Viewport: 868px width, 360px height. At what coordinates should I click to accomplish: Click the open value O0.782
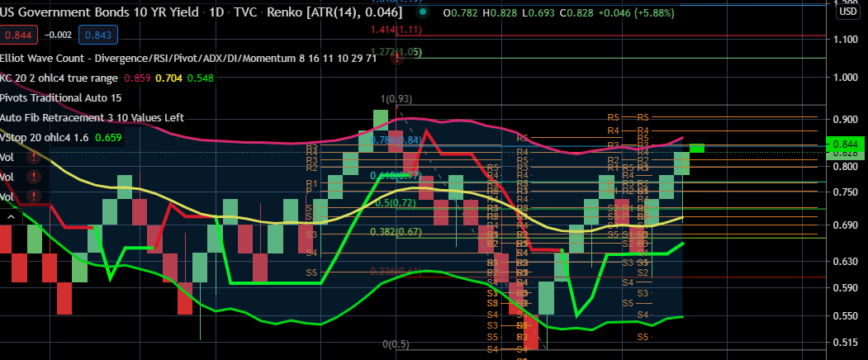click(x=462, y=12)
